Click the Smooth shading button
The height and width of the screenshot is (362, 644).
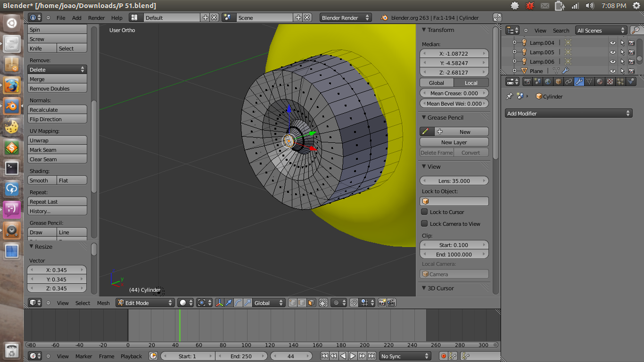click(x=42, y=181)
